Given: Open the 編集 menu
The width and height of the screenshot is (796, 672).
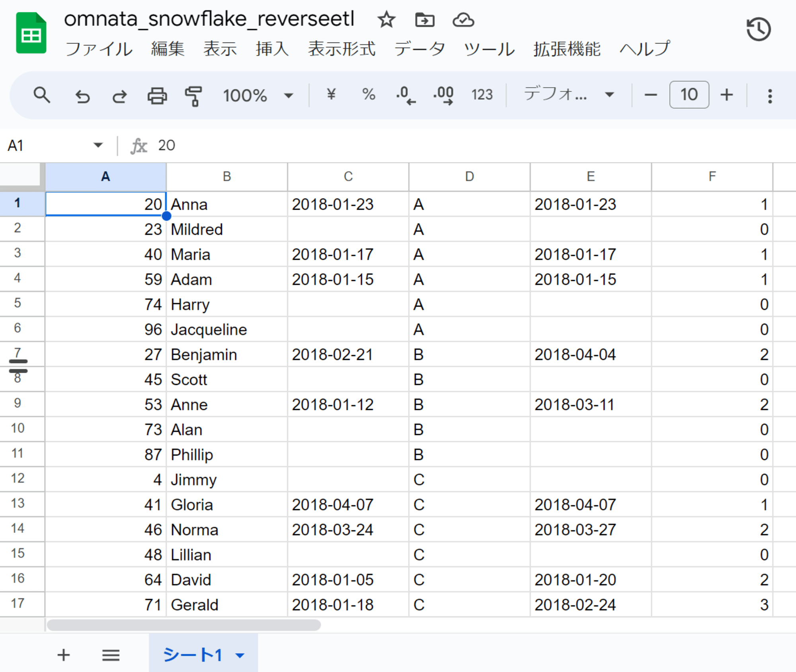Looking at the screenshot, I should click(168, 49).
